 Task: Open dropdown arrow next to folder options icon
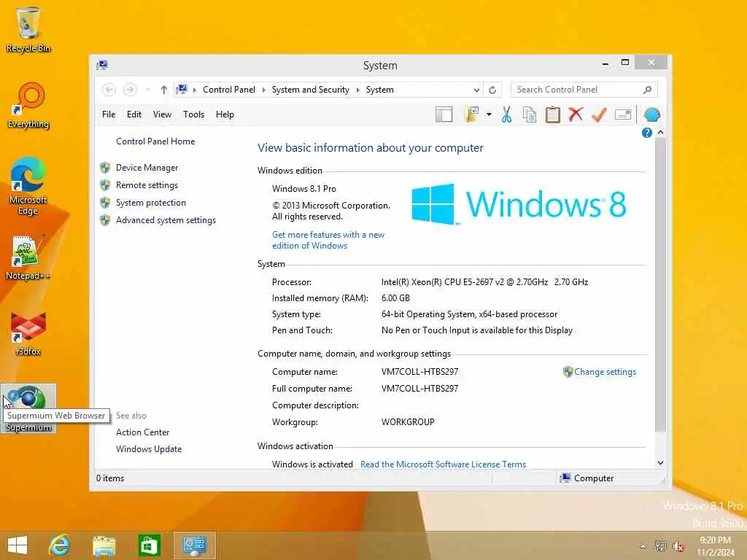[x=489, y=114]
